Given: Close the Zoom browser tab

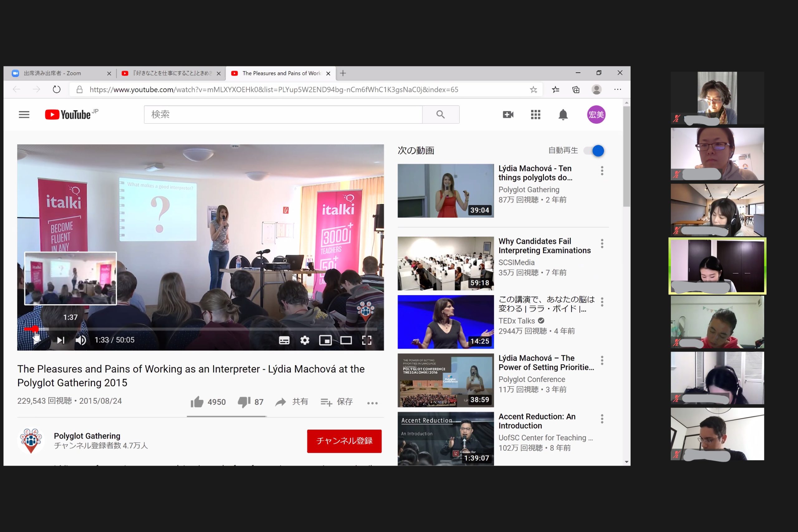Looking at the screenshot, I should click(109, 73).
